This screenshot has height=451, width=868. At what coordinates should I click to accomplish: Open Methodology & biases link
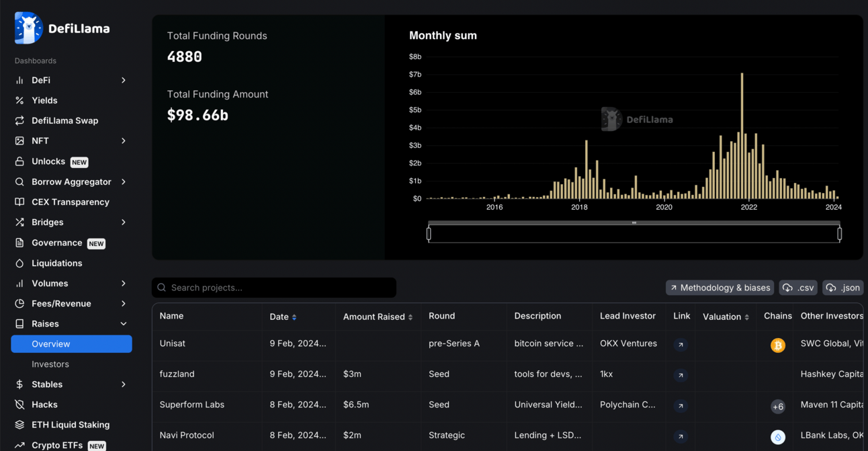(720, 288)
